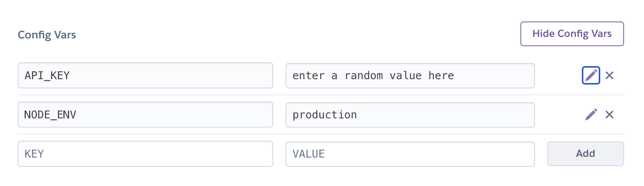Edit the NODE_ENV variable using pencil icon
Image resolution: width=644 pixels, height=186 pixels.
[x=591, y=115]
